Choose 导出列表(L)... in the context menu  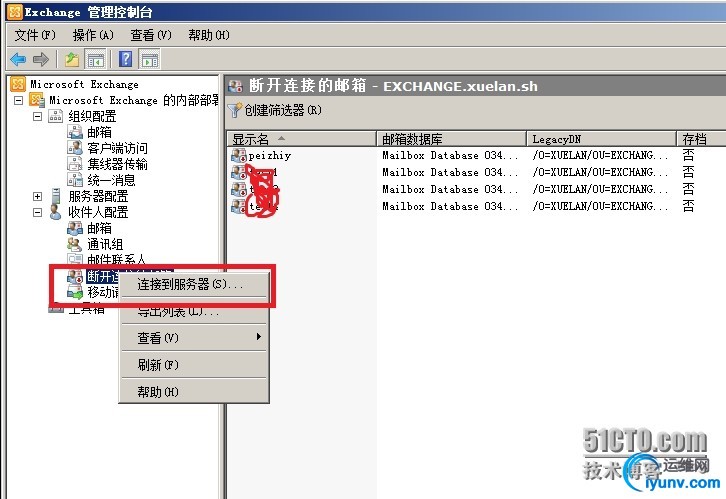[x=194, y=312]
